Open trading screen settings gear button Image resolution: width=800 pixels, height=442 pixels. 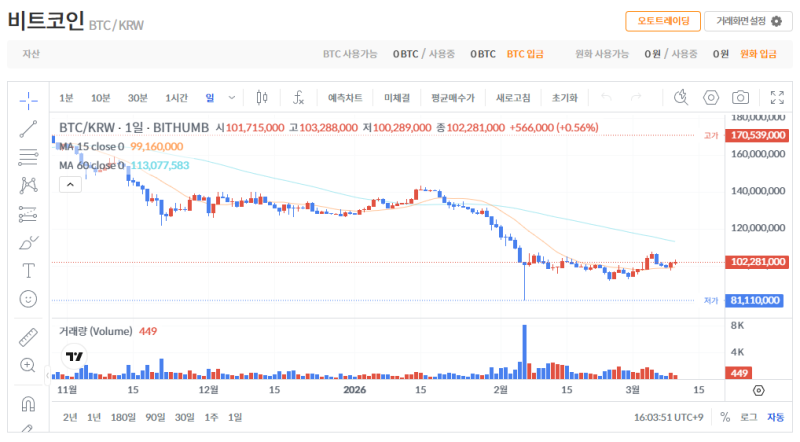pos(748,21)
